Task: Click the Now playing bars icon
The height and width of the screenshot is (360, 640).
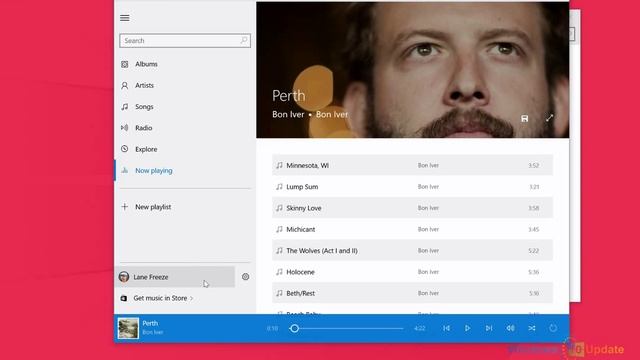Action: [125, 170]
